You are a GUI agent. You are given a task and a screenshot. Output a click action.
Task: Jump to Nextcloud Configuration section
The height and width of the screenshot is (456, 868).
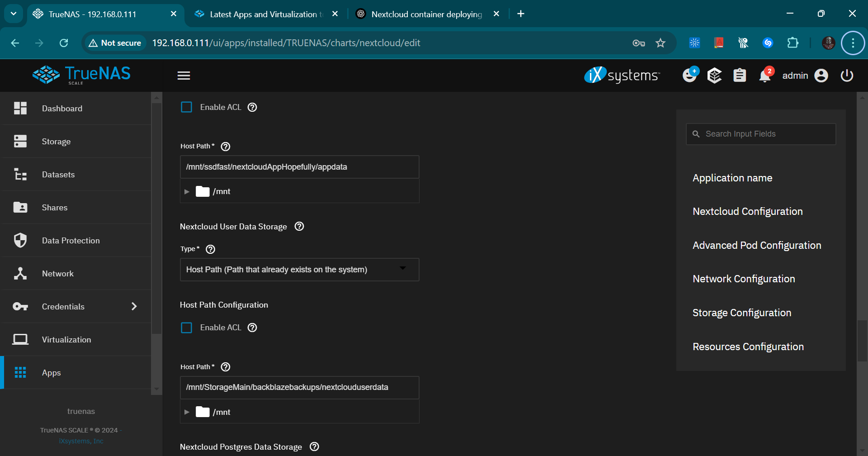coord(748,211)
